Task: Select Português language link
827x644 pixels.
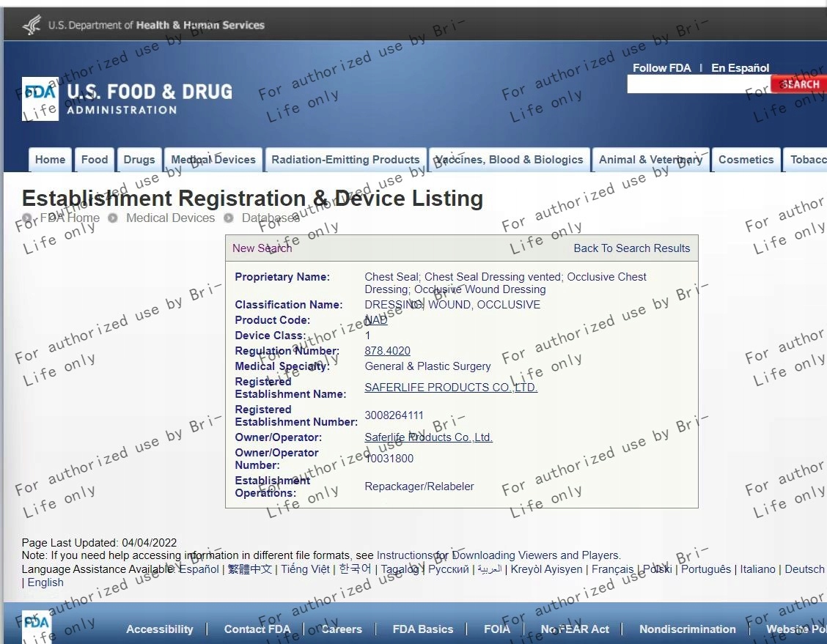Action: coord(706,569)
